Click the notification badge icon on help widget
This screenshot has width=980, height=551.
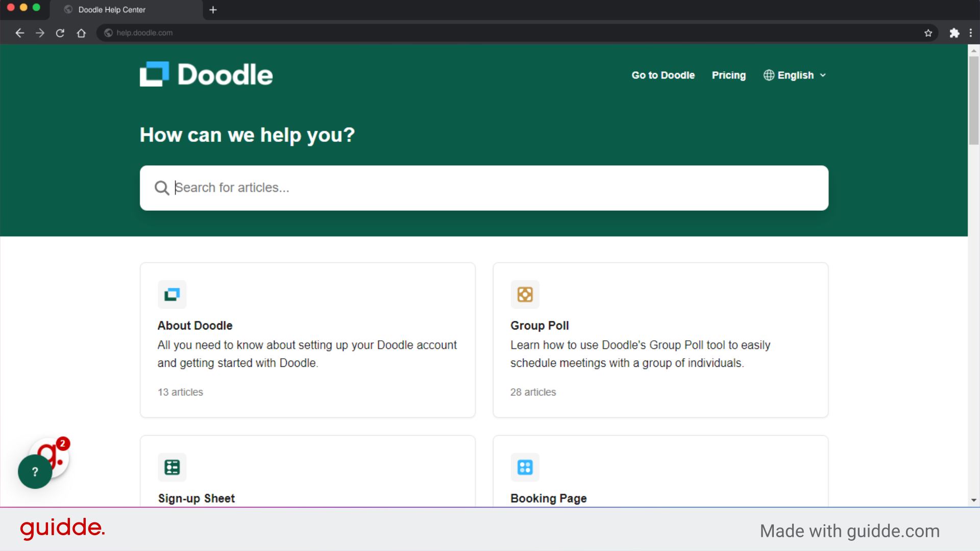(62, 443)
